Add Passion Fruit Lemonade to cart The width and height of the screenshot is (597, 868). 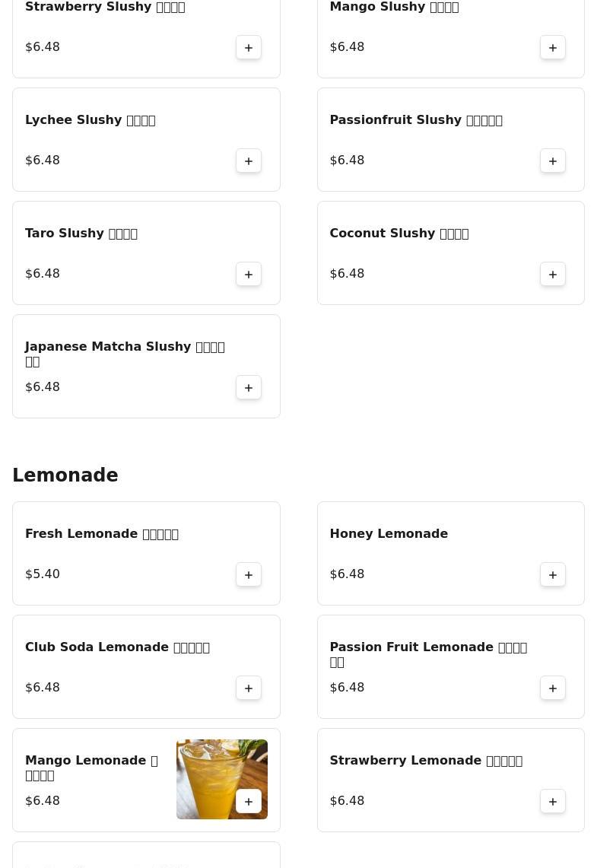pyautogui.click(x=553, y=688)
